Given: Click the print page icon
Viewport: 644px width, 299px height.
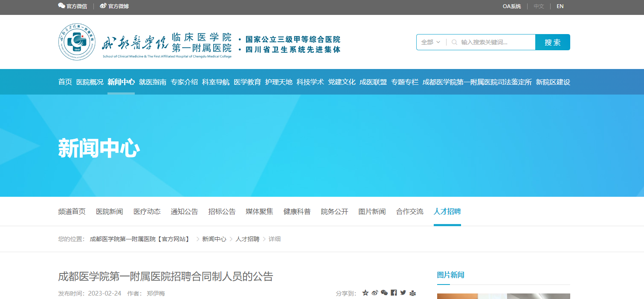Looking at the screenshot, I should (412, 293).
